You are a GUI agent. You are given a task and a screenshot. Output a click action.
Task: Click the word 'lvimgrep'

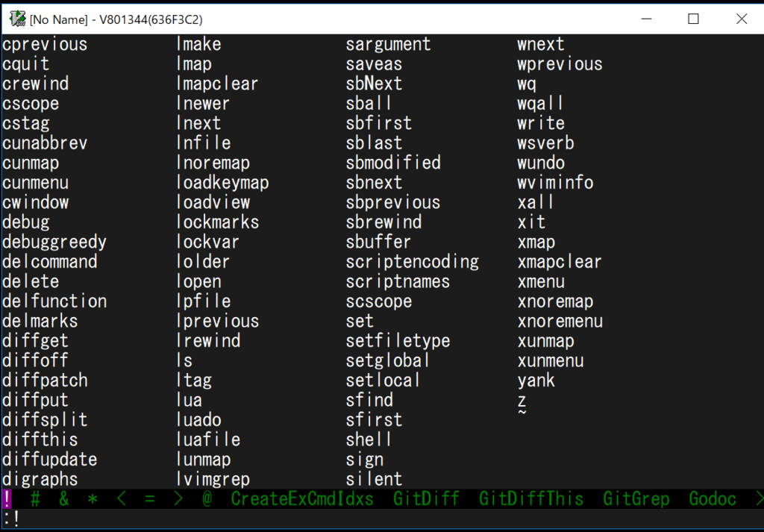coord(213,479)
